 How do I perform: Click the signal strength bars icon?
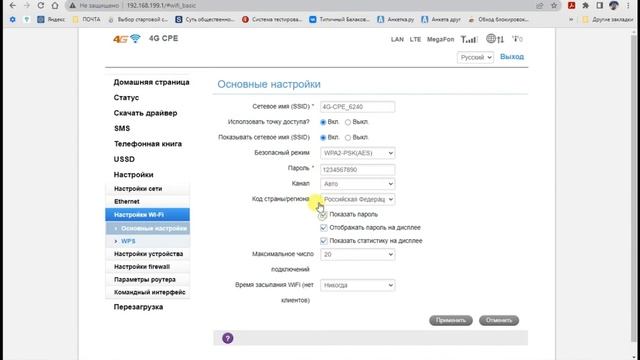point(469,39)
